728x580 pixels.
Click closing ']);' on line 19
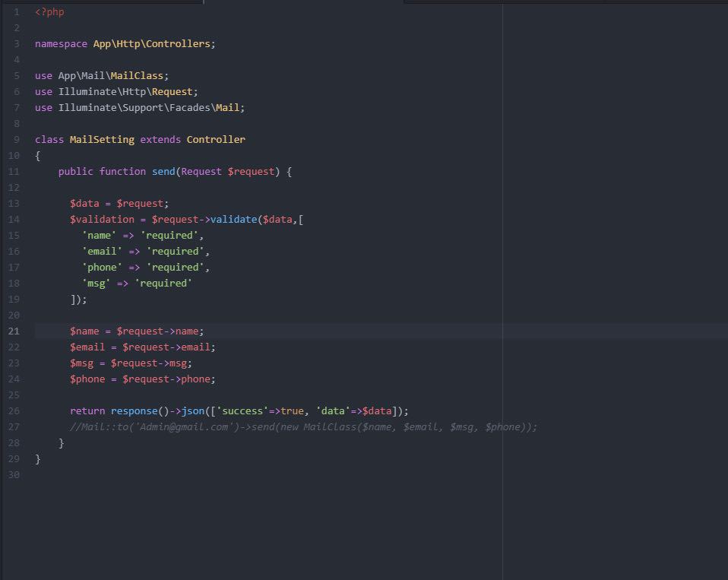78,300
